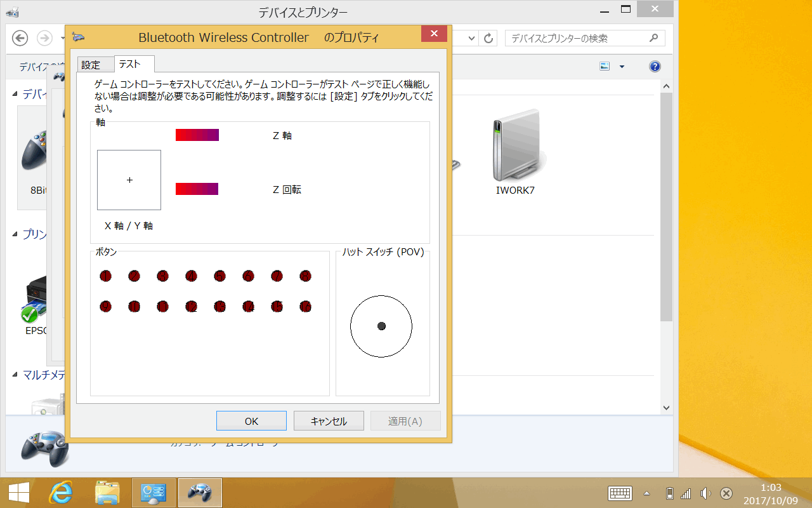Click button indicator number 16

coord(305,307)
